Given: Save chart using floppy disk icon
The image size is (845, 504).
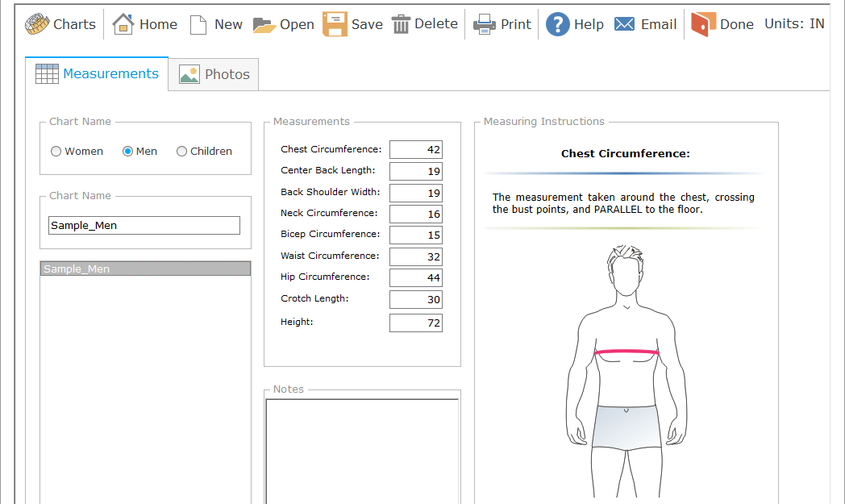Looking at the screenshot, I should click(x=335, y=24).
